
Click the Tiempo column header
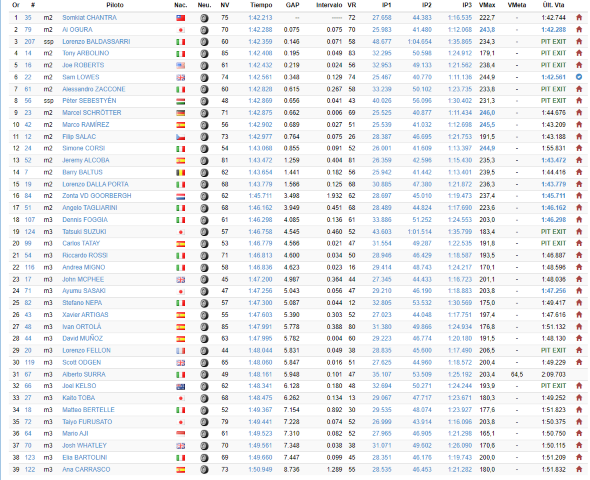tap(261, 5)
